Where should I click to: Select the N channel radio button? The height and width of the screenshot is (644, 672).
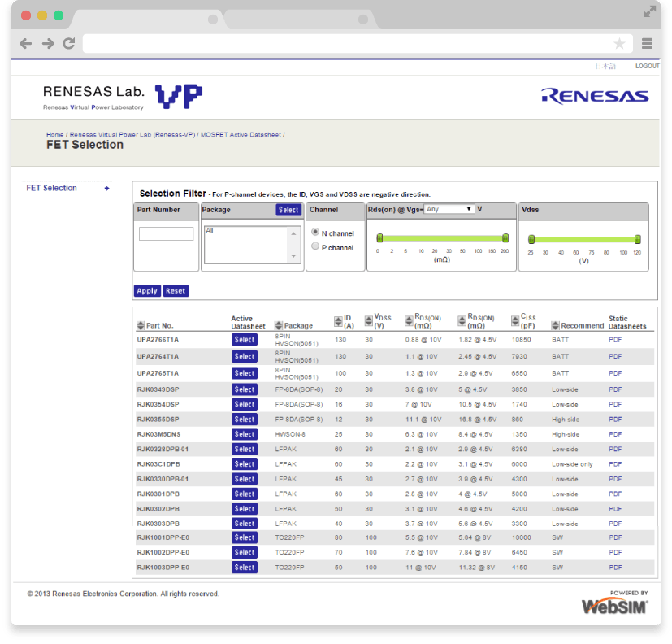pos(315,232)
